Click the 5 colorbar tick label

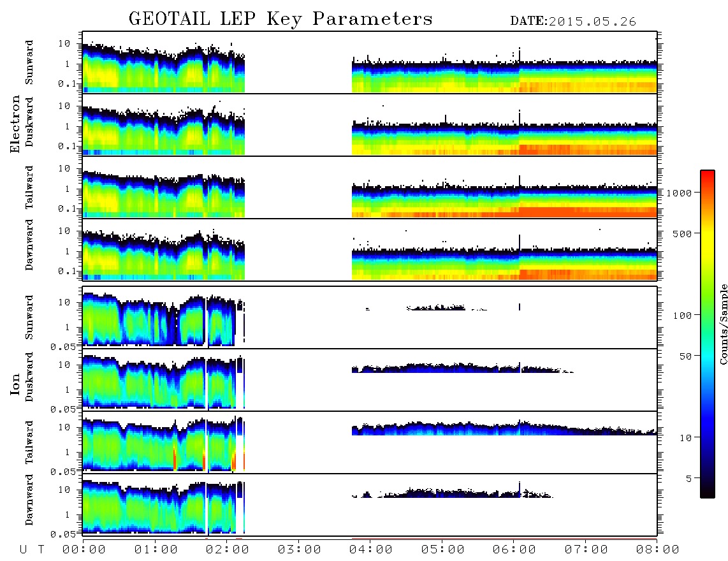pyautogui.click(x=688, y=478)
